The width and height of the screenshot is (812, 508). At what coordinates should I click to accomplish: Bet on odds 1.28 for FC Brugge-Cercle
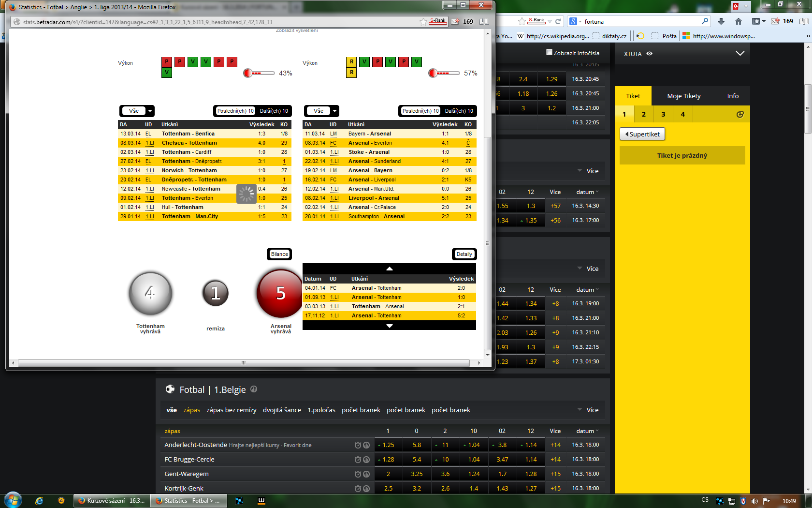(388, 459)
